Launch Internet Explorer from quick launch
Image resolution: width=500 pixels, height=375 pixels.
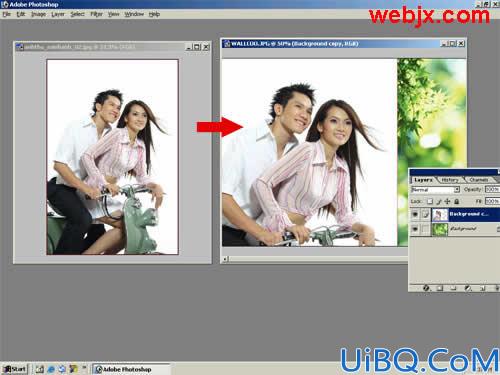[51, 369]
